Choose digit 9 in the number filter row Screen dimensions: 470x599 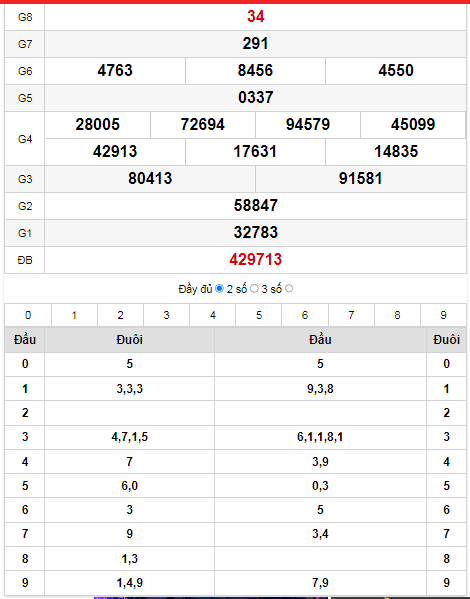click(443, 315)
